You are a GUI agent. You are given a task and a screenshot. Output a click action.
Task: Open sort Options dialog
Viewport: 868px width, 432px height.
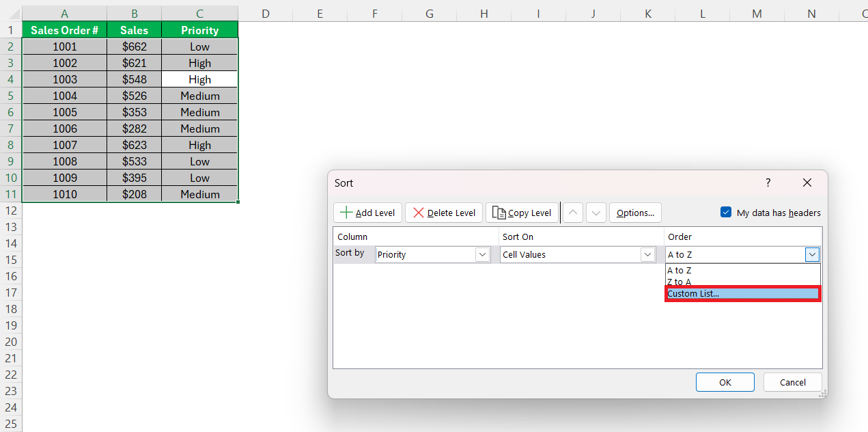pos(635,213)
